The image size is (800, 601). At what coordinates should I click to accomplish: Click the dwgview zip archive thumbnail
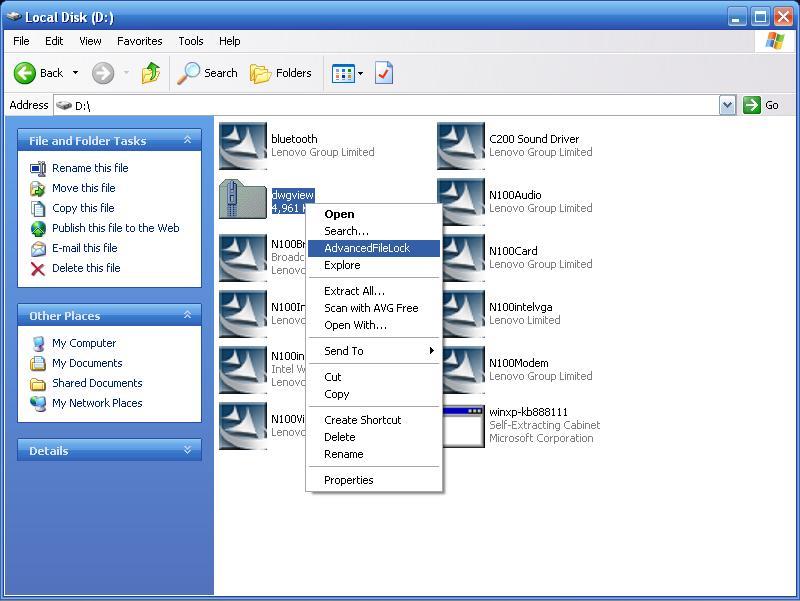[243, 199]
